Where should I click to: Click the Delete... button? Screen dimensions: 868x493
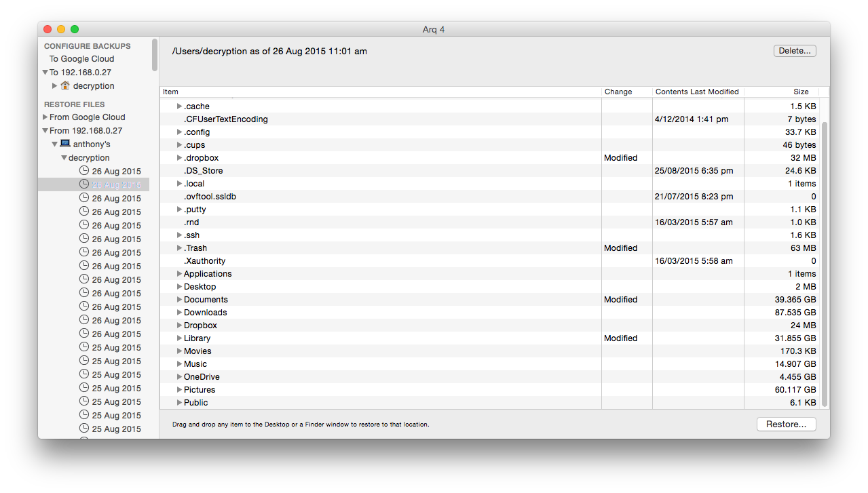[x=795, y=51]
